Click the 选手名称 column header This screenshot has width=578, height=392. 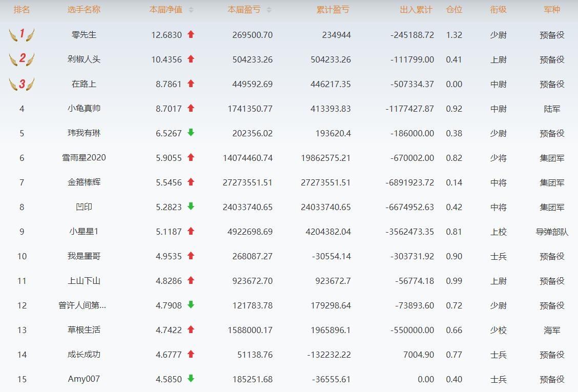84,10
